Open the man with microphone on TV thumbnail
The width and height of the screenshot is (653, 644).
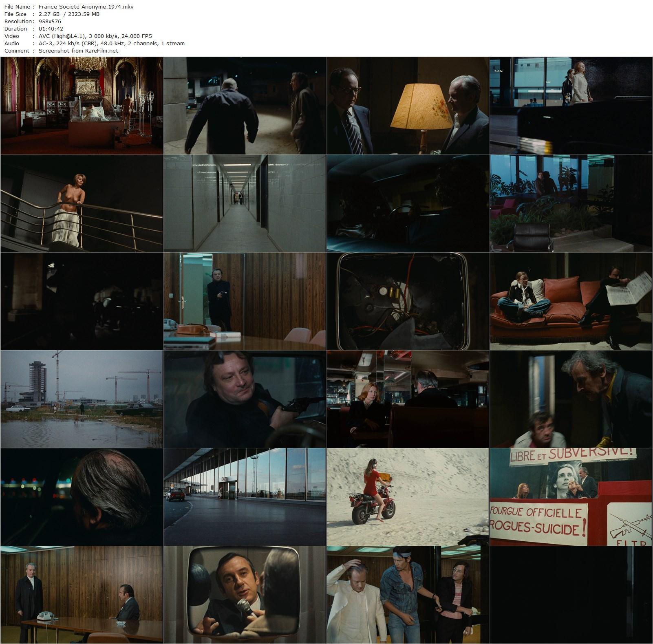click(245, 595)
